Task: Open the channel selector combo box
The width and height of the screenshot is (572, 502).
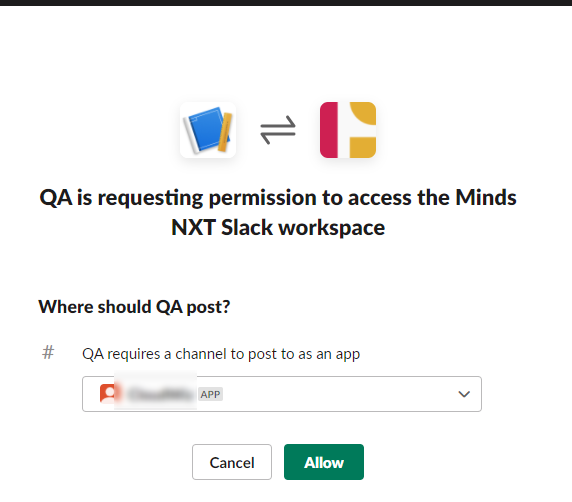Action: (x=282, y=394)
